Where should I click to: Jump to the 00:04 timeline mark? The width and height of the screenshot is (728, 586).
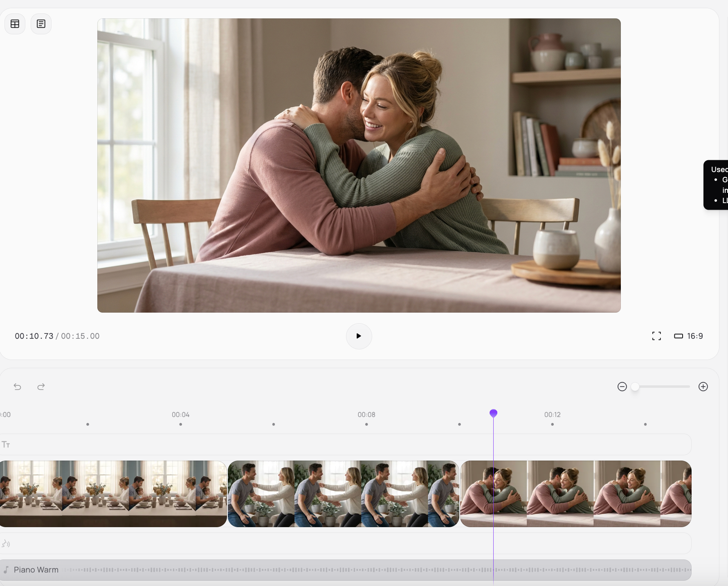click(180, 415)
